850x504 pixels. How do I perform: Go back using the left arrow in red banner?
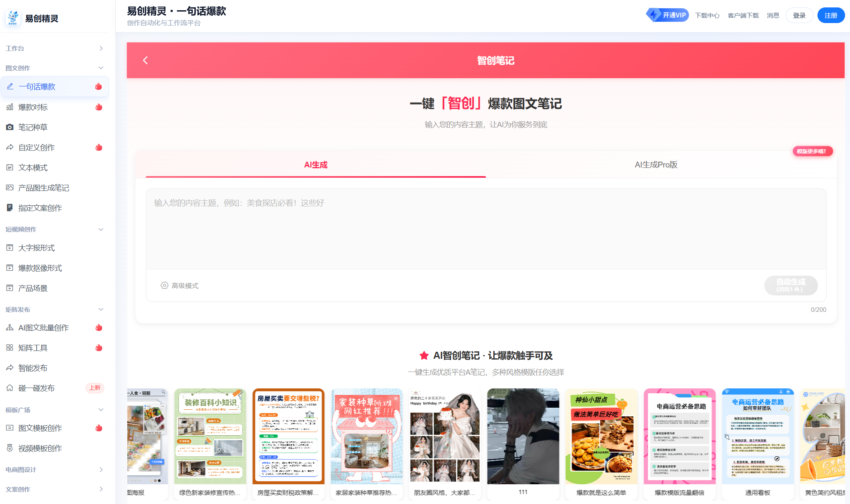tap(145, 60)
